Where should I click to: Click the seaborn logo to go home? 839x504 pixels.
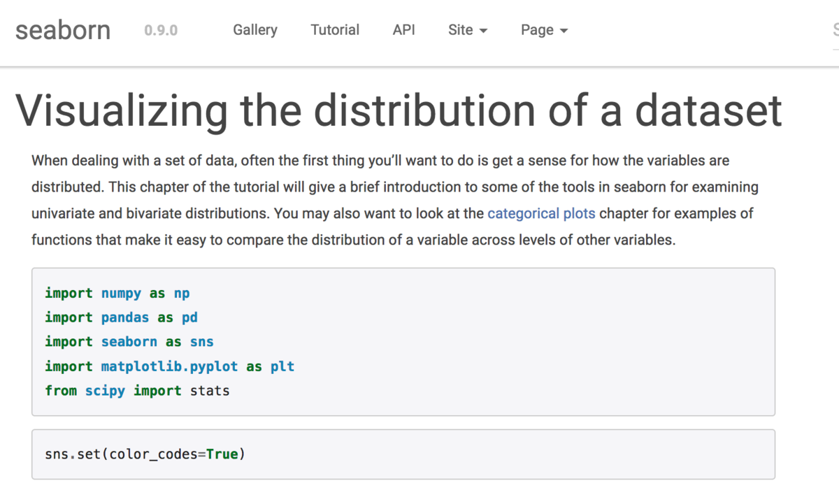(x=62, y=29)
